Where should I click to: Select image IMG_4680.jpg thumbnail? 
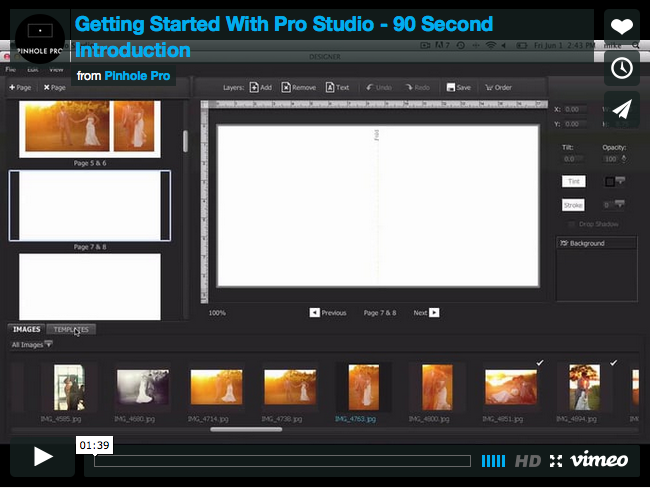tap(143, 387)
